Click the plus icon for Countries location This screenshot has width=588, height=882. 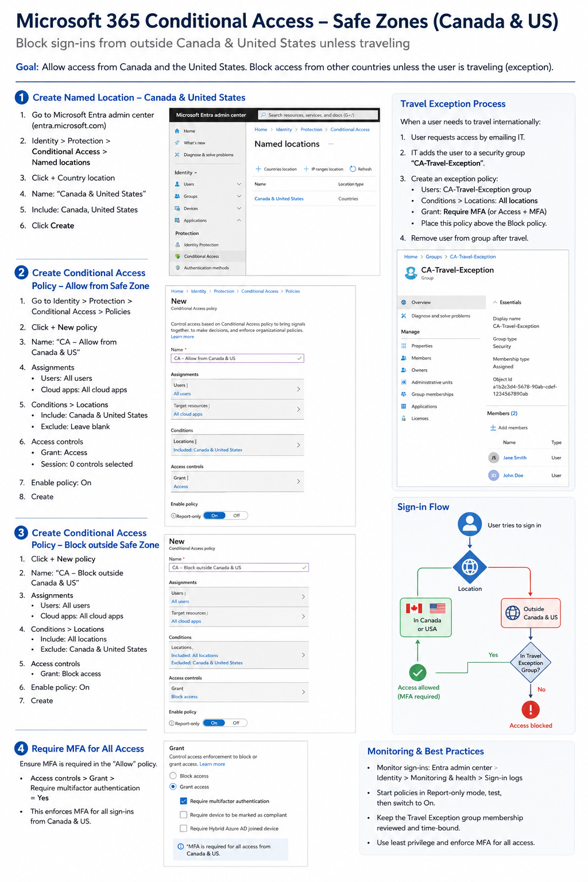tap(258, 169)
